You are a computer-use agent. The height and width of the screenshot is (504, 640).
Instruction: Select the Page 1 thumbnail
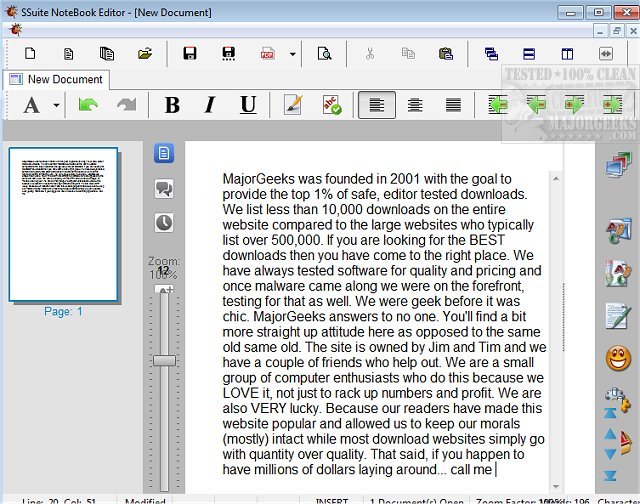click(64, 225)
